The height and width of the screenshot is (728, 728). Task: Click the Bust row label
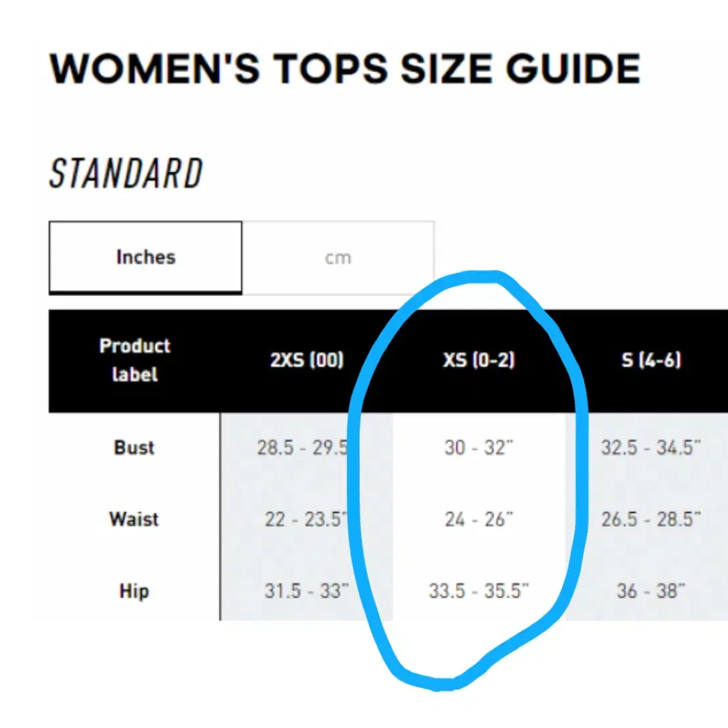pyautogui.click(x=134, y=448)
